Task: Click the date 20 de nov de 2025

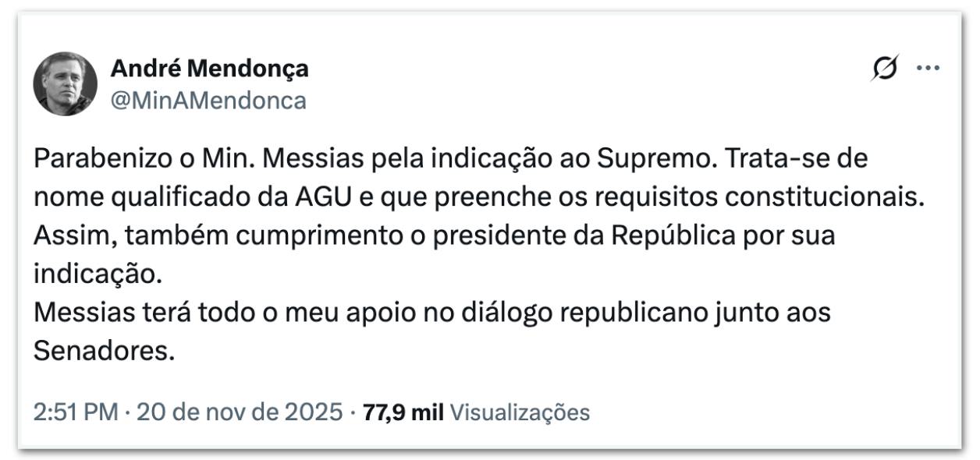Action: point(240,412)
